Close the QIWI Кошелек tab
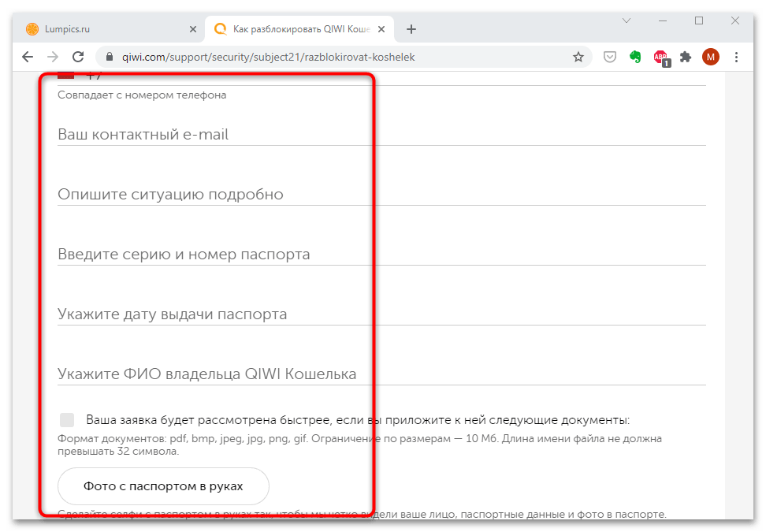The height and width of the screenshot is (532, 766). pos(381,29)
